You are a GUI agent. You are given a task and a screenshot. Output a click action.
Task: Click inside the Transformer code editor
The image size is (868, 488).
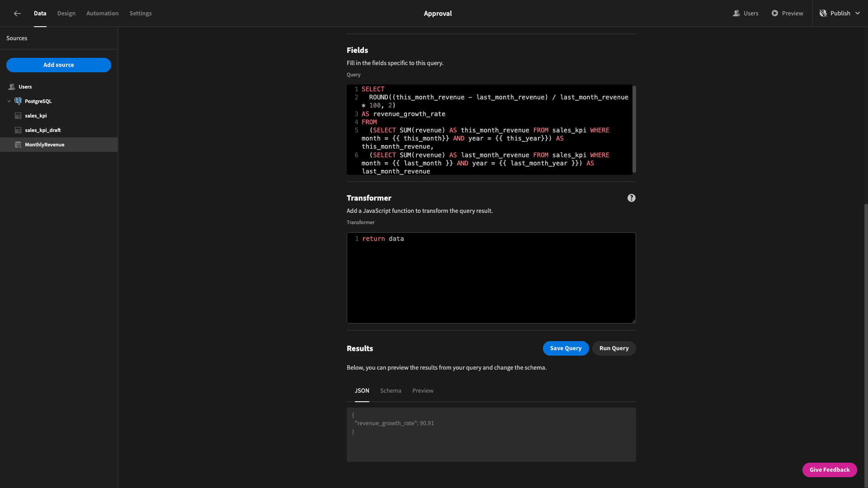click(491, 278)
